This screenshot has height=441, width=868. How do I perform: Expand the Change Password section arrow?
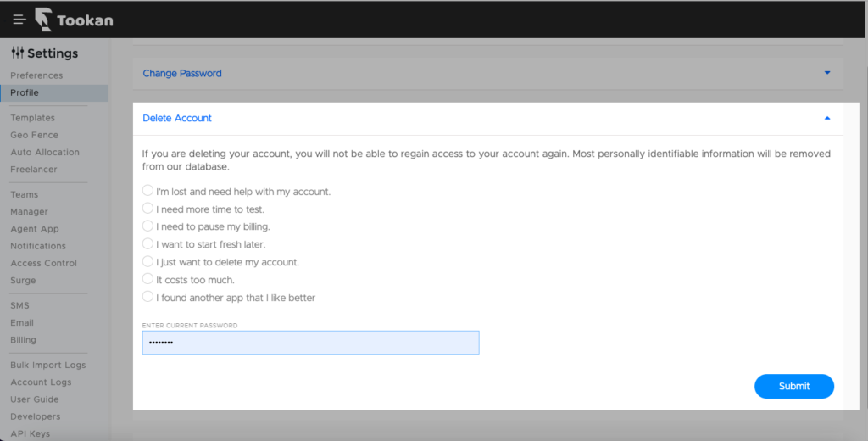click(827, 73)
